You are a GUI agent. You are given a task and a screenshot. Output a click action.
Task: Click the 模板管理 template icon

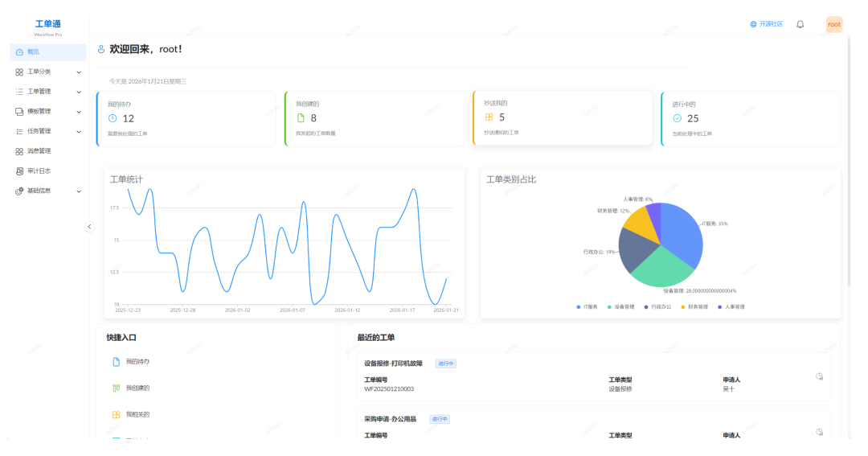[x=19, y=112]
